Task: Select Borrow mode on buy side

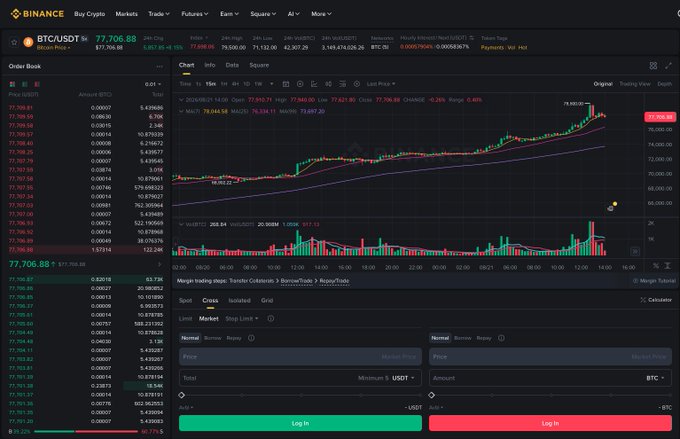Action: (x=212, y=338)
